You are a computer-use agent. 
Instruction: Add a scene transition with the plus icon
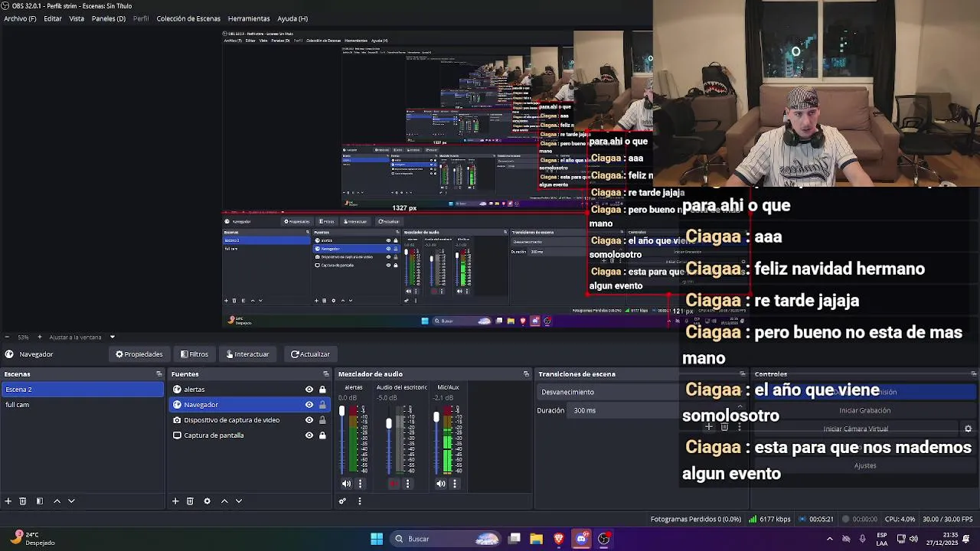[x=709, y=427]
